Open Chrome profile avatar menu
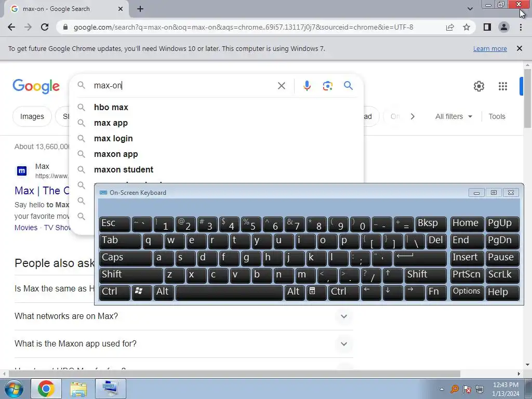532x399 pixels. pyautogui.click(x=504, y=27)
